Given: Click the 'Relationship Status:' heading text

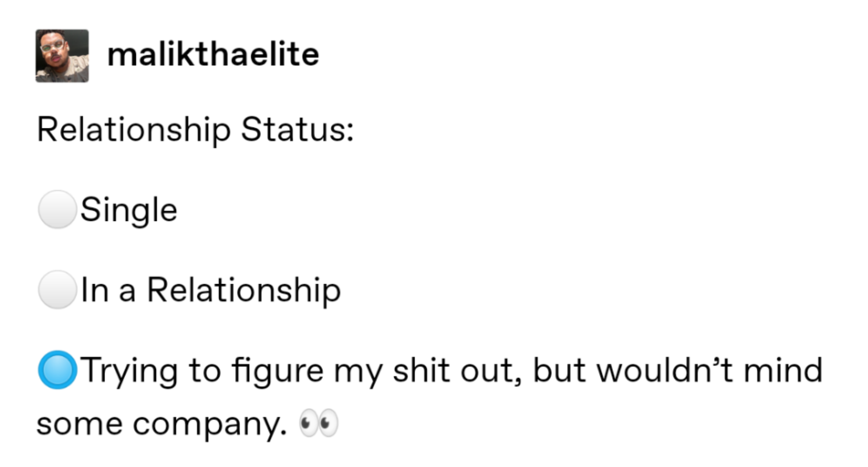Looking at the screenshot, I should (195, 130).
